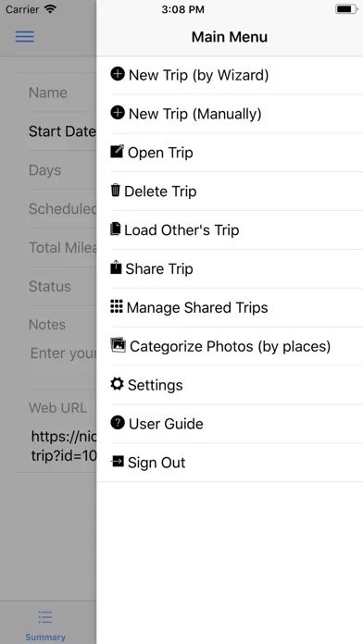Image resolution: width=363 pixels, height=644 pixels.
Task: Click the arrow icon beside Sign Out
Action: [118, 462]
